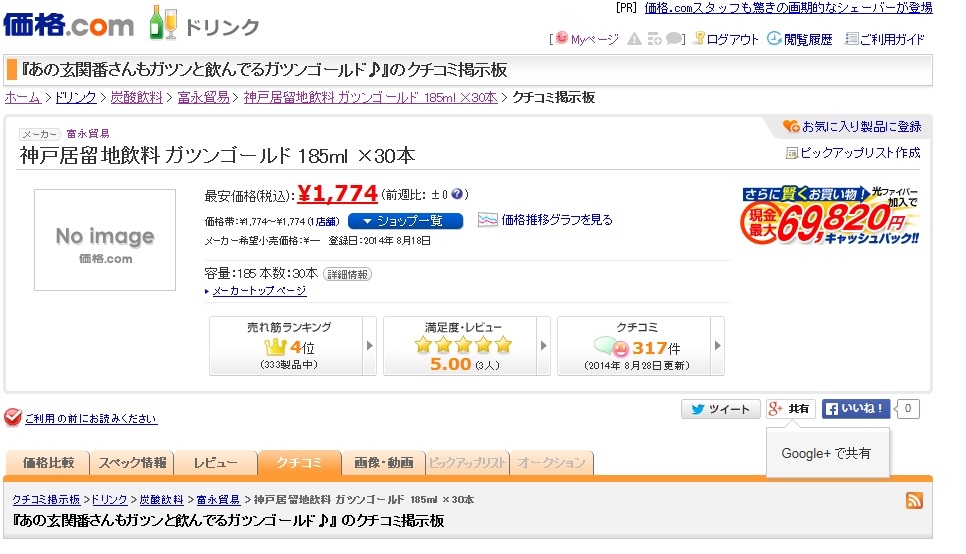The height and width of the screenshot is (554, 966).
Task: Tweet this page with ツイート button
Action: (720, 409)
